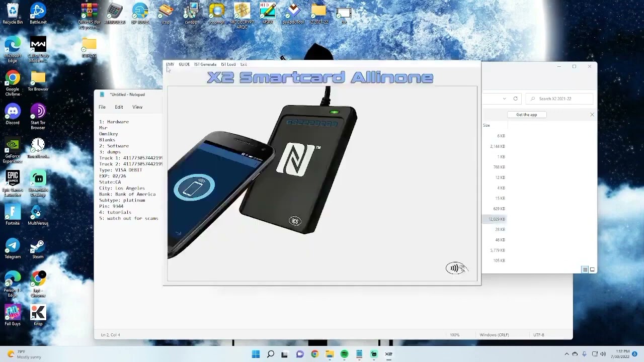Select the Krisp desktop icon
The image size is (644, 362).
pos(38,315)
